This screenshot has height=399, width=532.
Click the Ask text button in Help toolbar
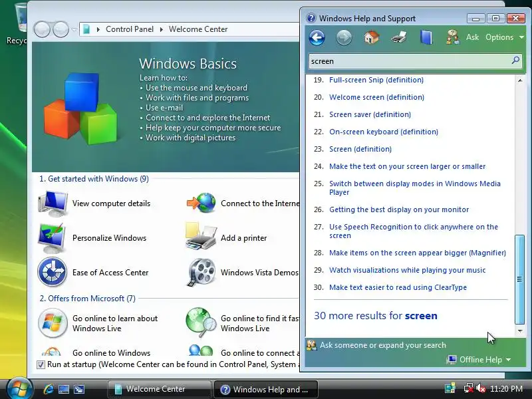click(x=472, y=37)
